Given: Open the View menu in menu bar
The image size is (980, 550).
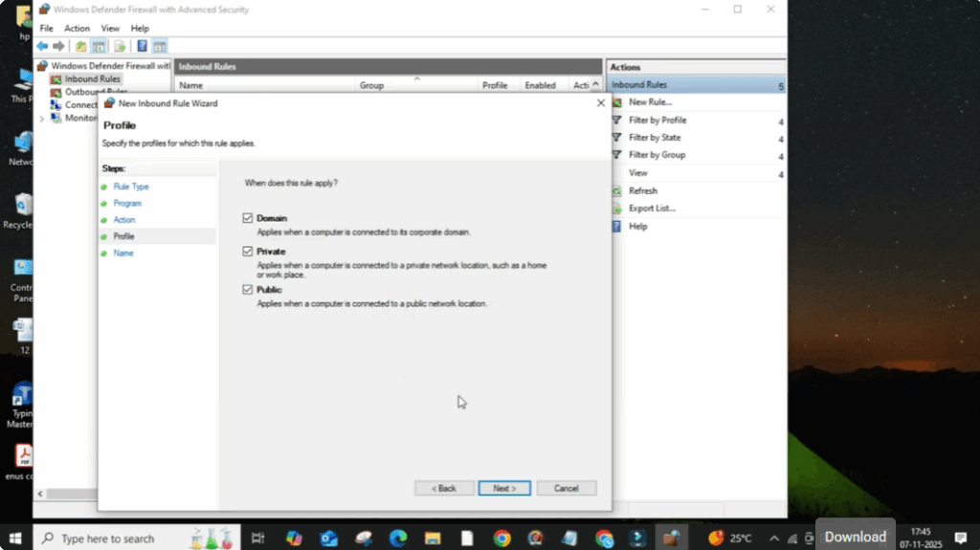Looking at the screenshot, I should (110, 29).
